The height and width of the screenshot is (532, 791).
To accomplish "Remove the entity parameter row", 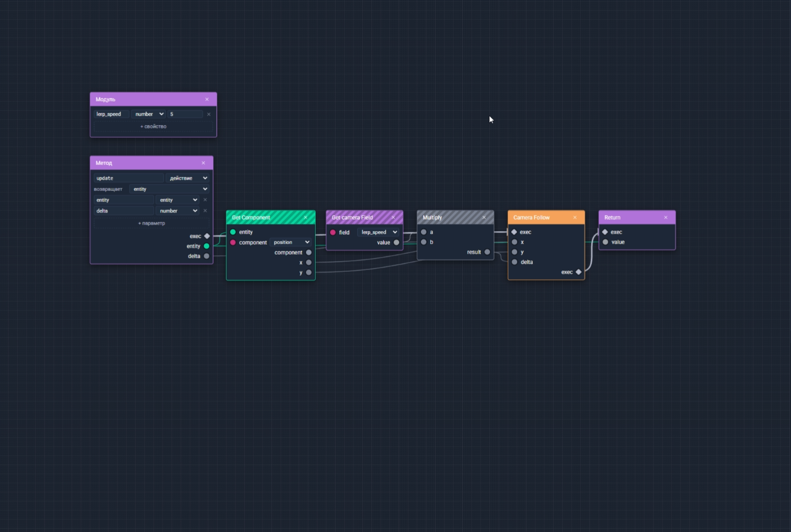I will (205, 200).
